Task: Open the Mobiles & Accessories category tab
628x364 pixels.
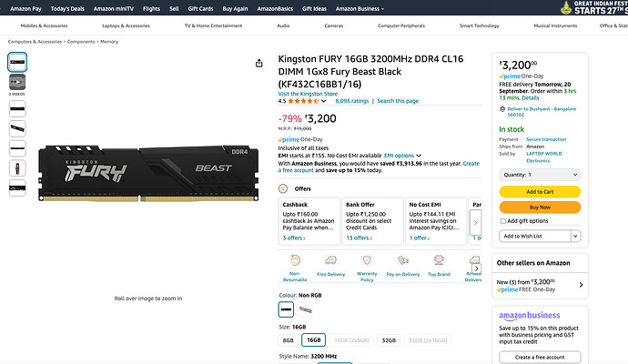Action: tap(44, 25)
